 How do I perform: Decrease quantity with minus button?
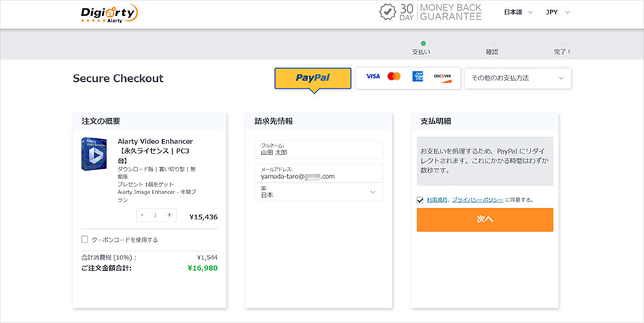pyautogui.click(x=143, y=215)
